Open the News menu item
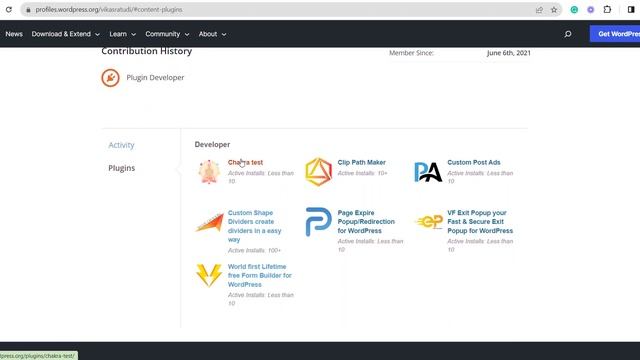The width and height of the screenshot is (640, 360). [x=14, y=34]
